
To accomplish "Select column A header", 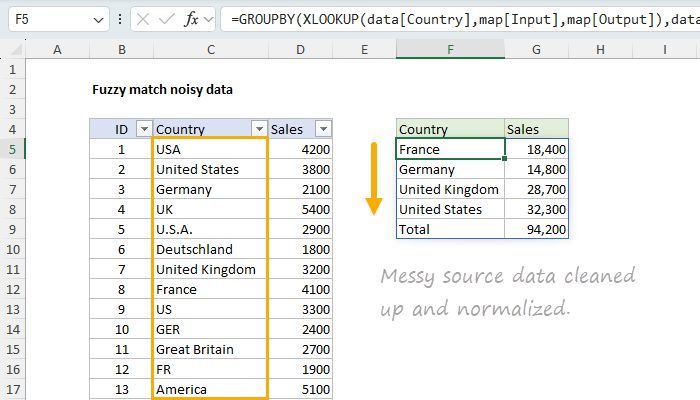I will click(57, 50).
